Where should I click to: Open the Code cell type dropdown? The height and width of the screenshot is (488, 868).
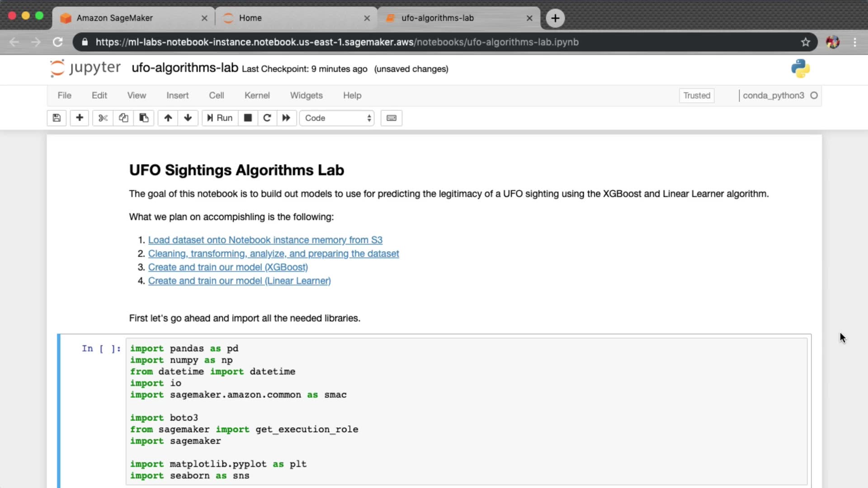coord(337,118)
